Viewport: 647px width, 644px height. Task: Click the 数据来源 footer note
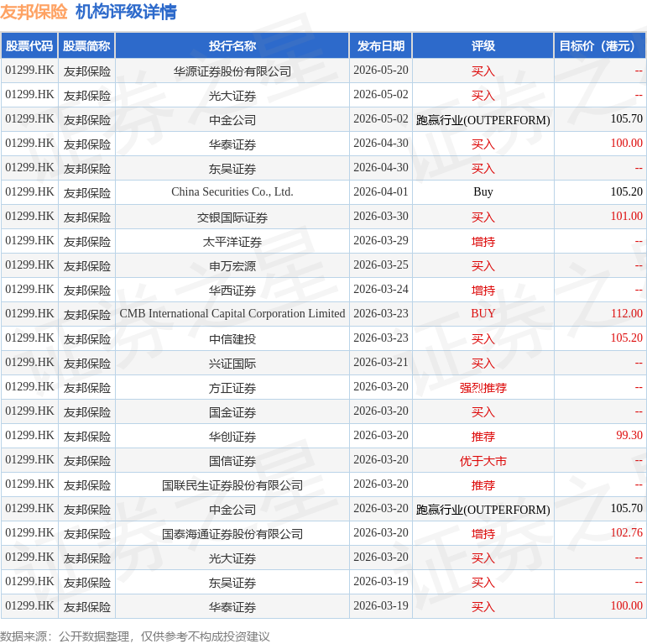[x=135, y=636]
